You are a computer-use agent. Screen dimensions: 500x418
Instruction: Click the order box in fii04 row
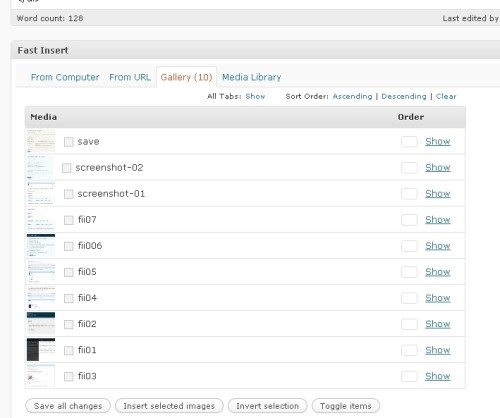click(x=409, y=298)
